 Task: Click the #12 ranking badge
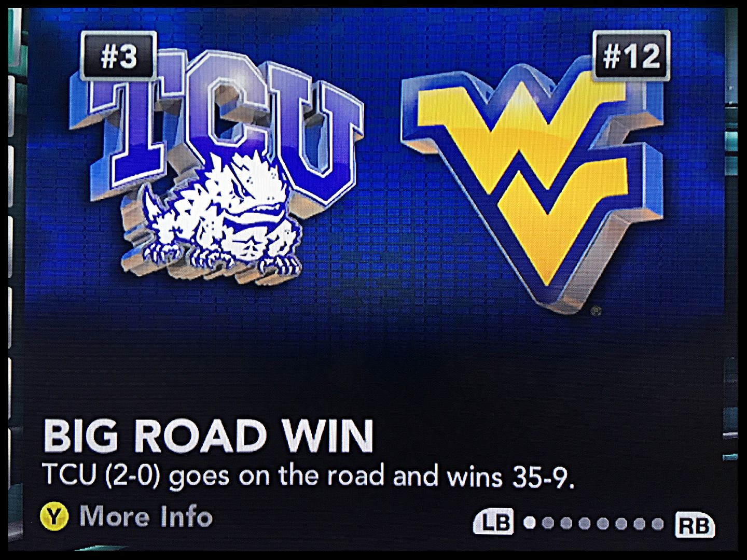click(x=631, y=56)
